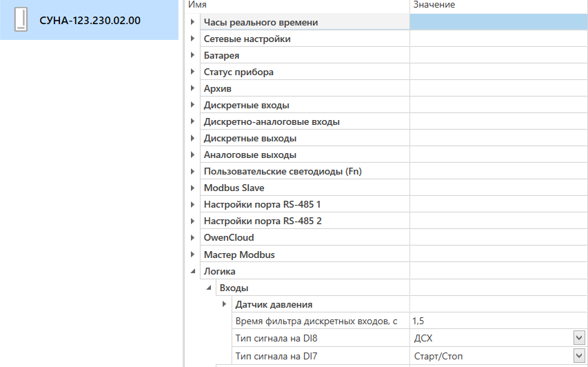
Task: Select device name СУНА-123.230.02.00
Action: tap(90, 20)
